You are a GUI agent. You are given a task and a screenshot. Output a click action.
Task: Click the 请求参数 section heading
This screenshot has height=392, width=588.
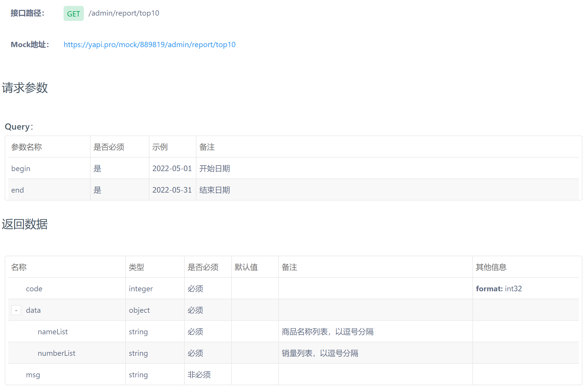click(25, 88)
